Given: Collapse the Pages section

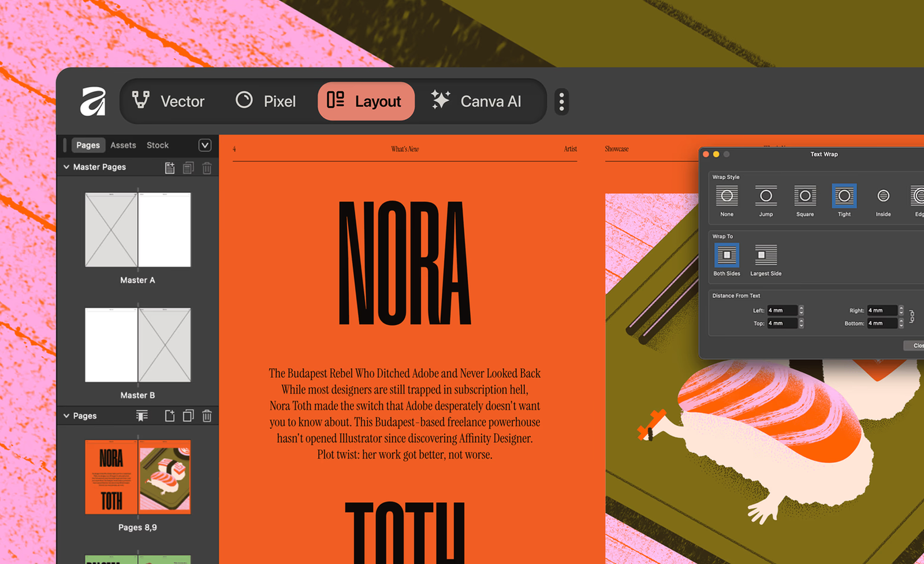Looking at the screenshot, I should 66,416.
